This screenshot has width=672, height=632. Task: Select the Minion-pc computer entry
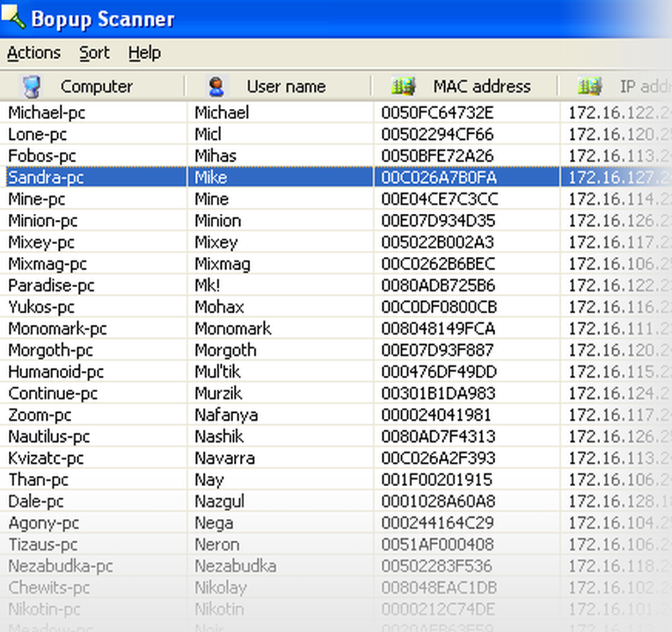43,221
